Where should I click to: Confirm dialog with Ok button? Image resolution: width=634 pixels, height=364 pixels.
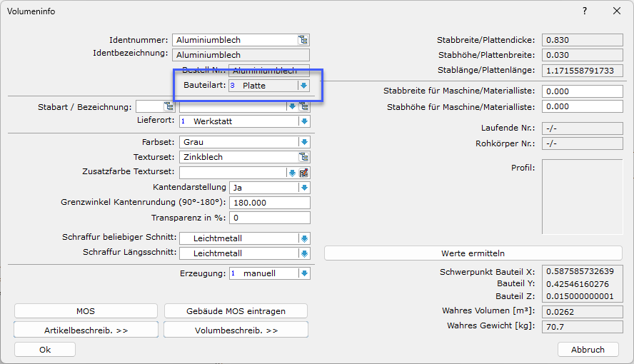(x=45, y=350)
